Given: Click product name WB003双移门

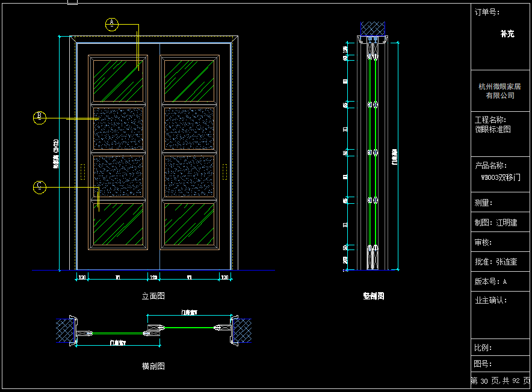Looking at the screenshot, I should [x=500, y=177].
